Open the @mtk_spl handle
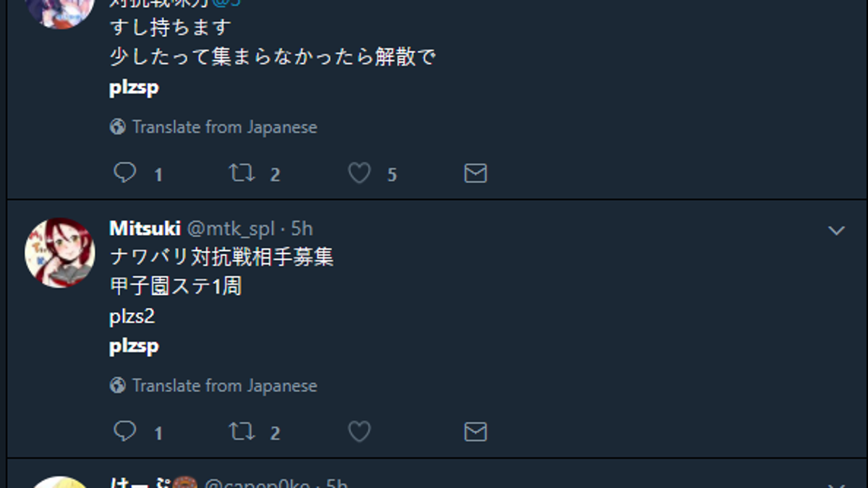The image size is (868, 488). 231,229
